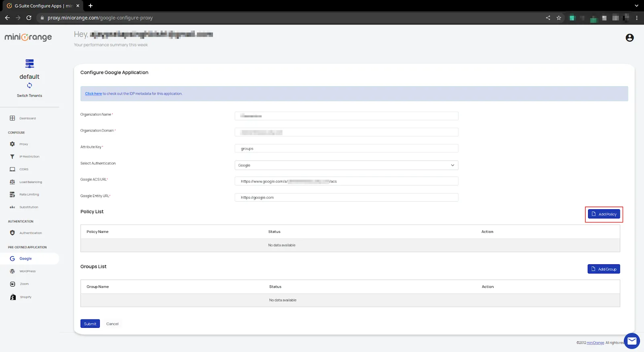Open the Substitution menu item
644x352 pixels.
coord(29,207)
